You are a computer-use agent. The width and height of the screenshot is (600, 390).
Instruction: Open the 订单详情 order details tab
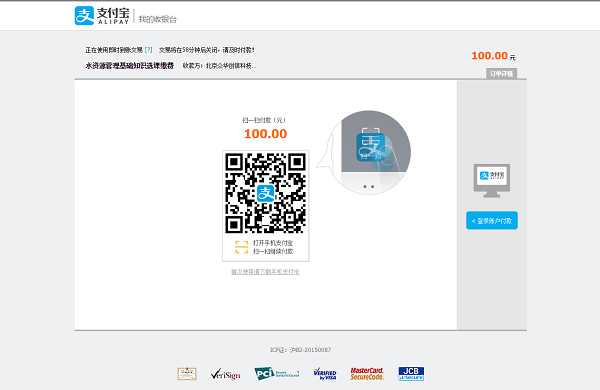[501, 73]
